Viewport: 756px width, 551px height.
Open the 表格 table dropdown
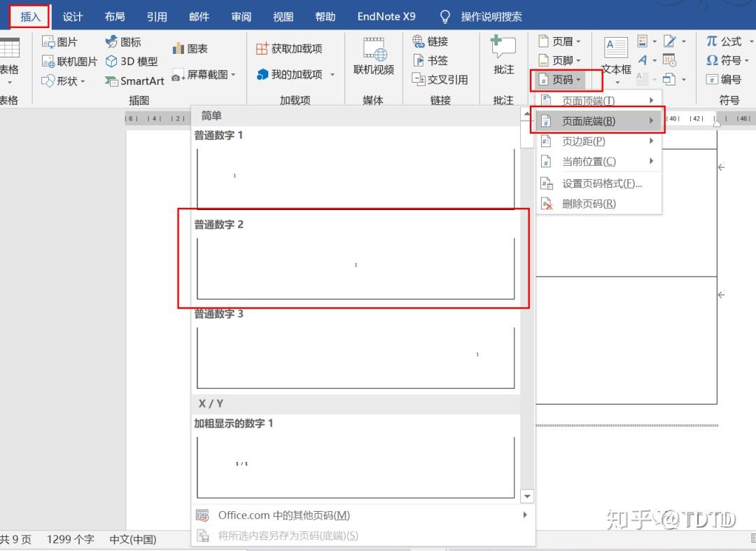(9, 61)
